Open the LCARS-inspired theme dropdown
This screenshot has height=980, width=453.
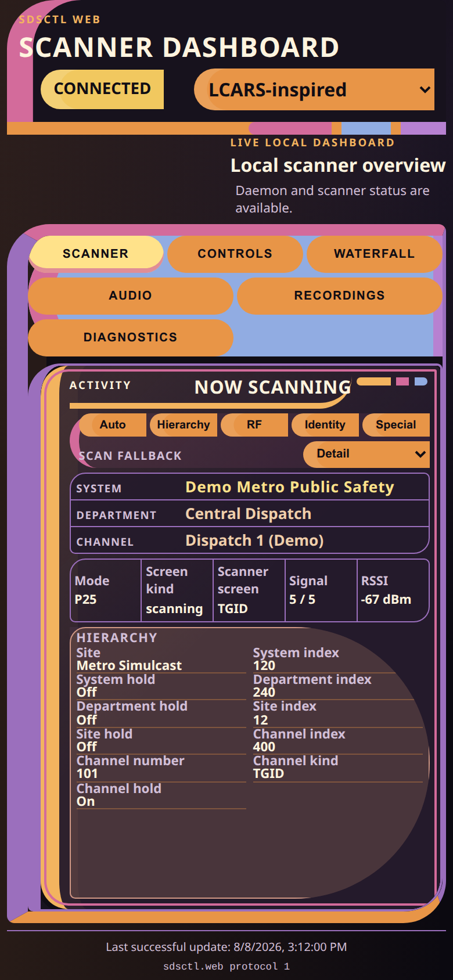(x=314, y=89)
